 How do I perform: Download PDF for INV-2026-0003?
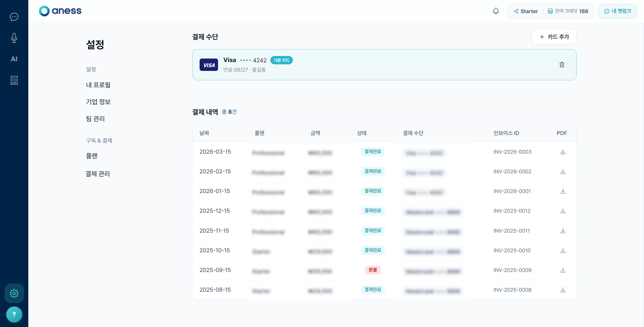point(563,152)
